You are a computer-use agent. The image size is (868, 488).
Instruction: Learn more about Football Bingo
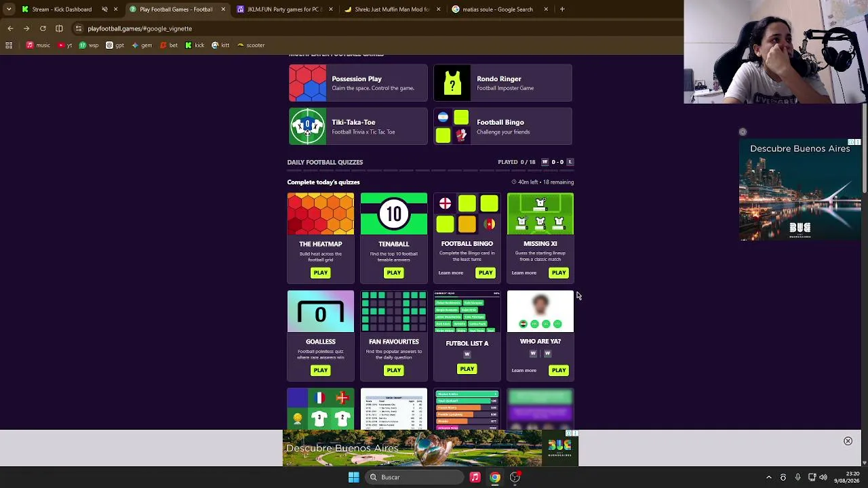point(451,272)
